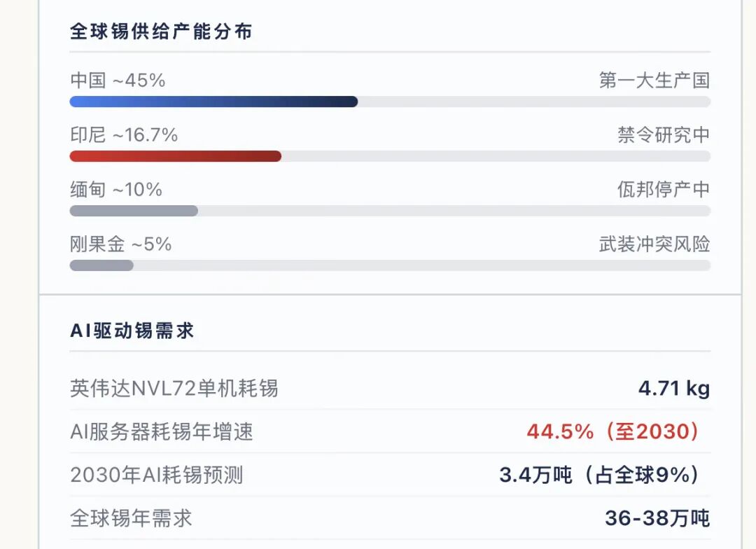The image size is (756, 549).
Task: Click the 3.4万吨（占全球9%）value
Action: coord(600,475)
